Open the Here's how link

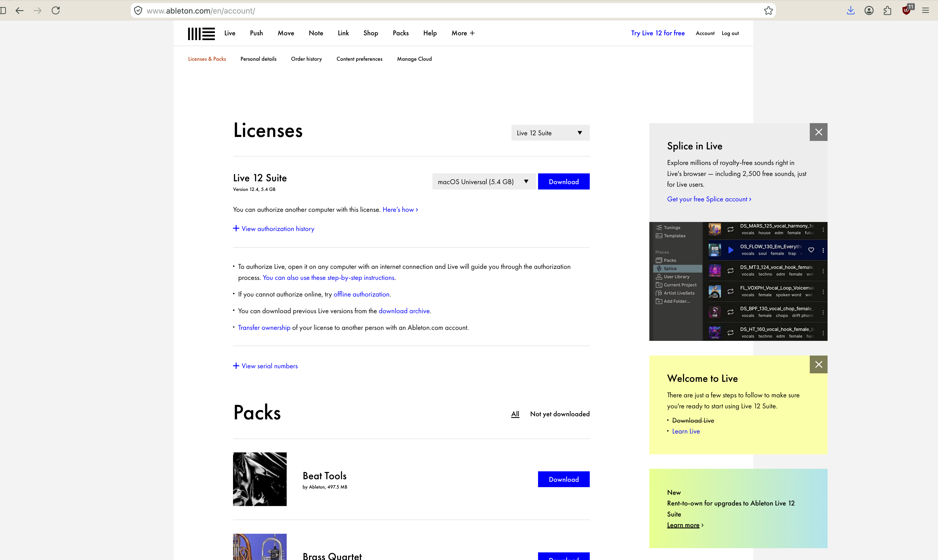pos(400,210)
